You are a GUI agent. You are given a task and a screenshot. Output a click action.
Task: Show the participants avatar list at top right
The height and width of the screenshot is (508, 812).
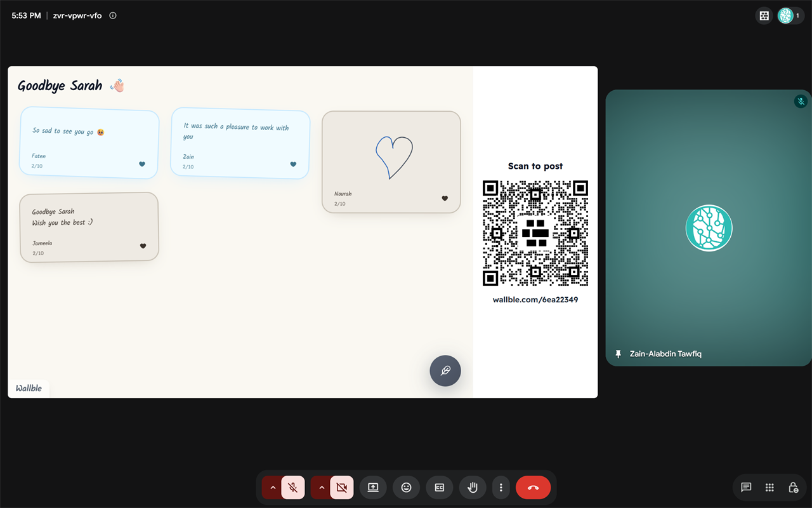(x=790, y=16)
